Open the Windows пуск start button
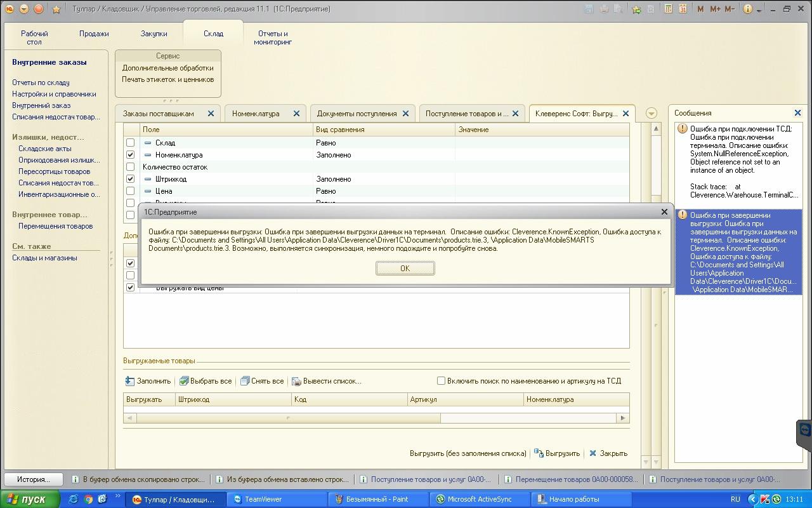This screenshot has height=508, width=812. [x=30, y=499]
